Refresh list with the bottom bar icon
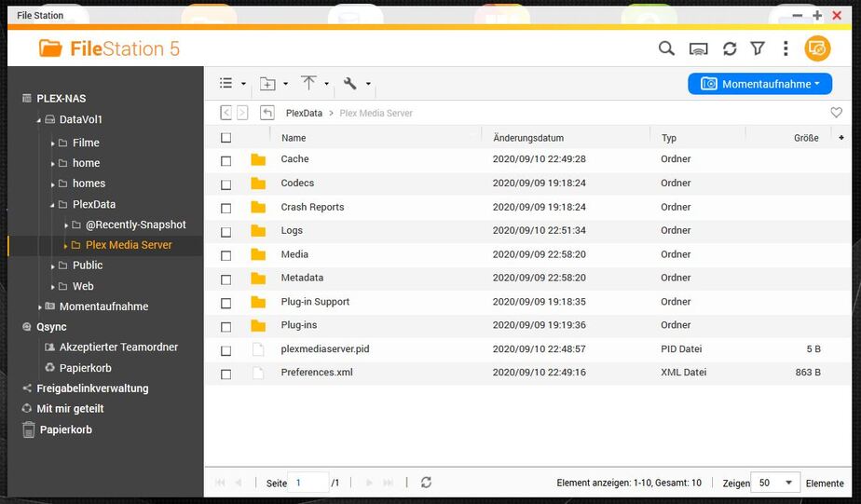The height and width of the screenshot is (504, 861). click(426, 482)
